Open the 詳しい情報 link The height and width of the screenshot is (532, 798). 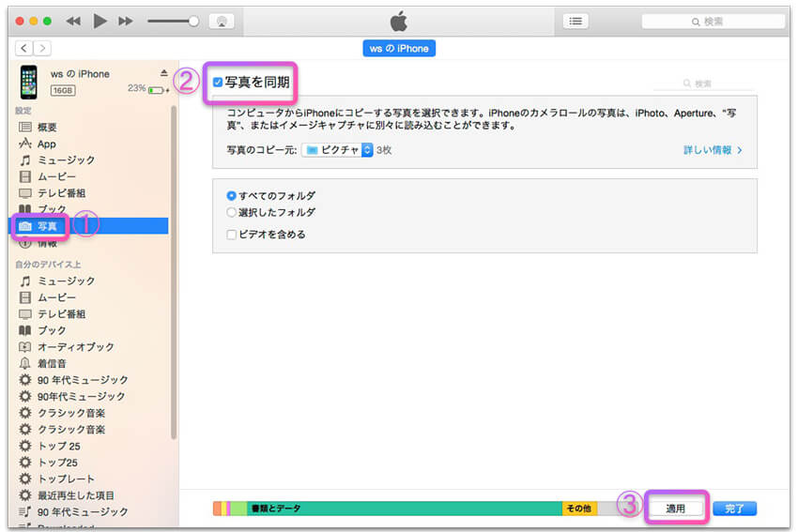tap(713, 150)
